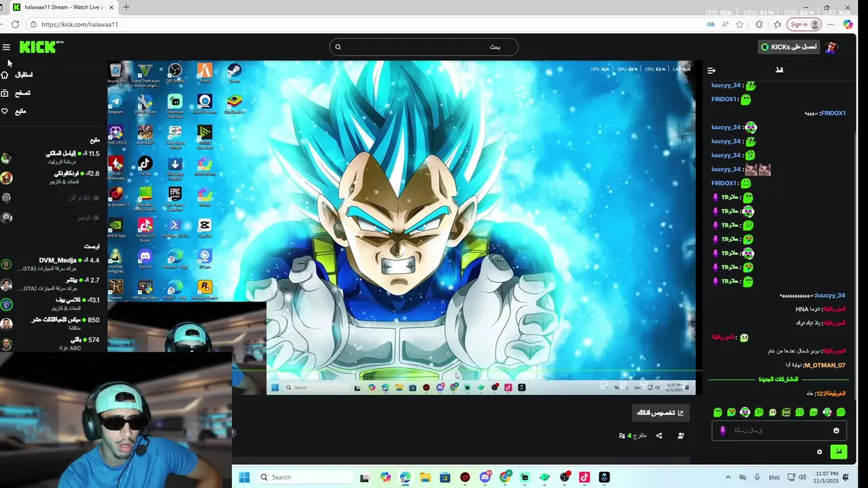Click the Kick search field
Viewport: 868px width, 488px height.
click(424, 47)
